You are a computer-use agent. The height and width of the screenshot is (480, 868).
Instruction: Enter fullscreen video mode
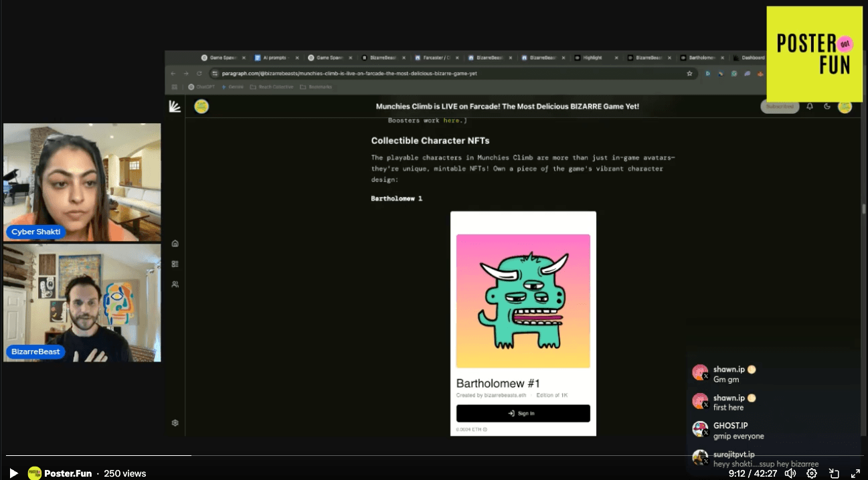tap(855, 473)
